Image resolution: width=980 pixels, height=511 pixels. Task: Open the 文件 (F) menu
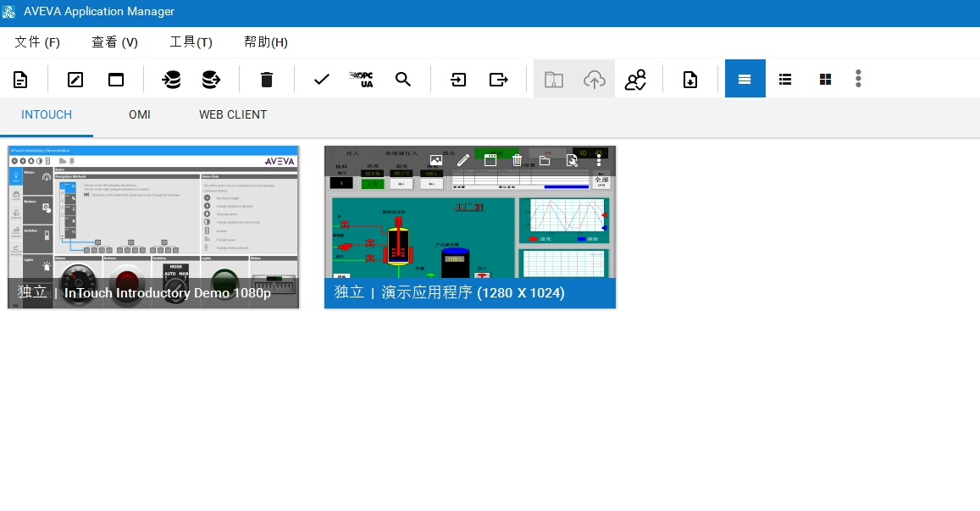37,42
